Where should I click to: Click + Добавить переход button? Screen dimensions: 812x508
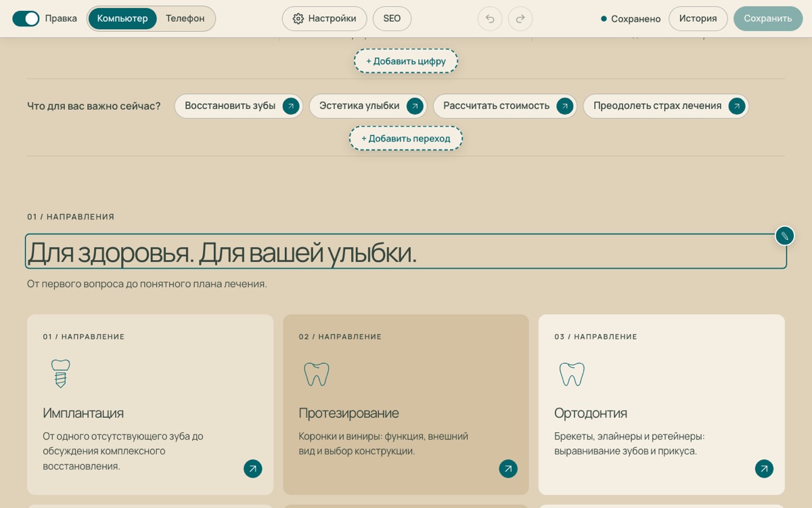[406, 138]
